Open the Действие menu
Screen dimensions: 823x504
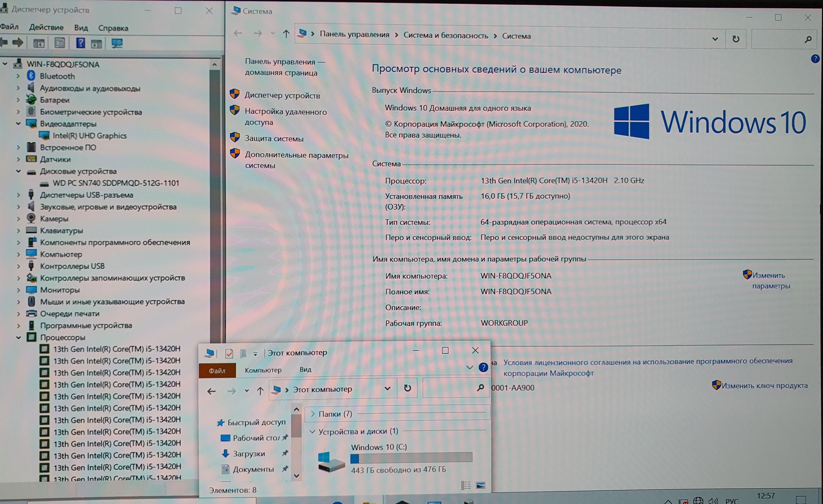46,27
